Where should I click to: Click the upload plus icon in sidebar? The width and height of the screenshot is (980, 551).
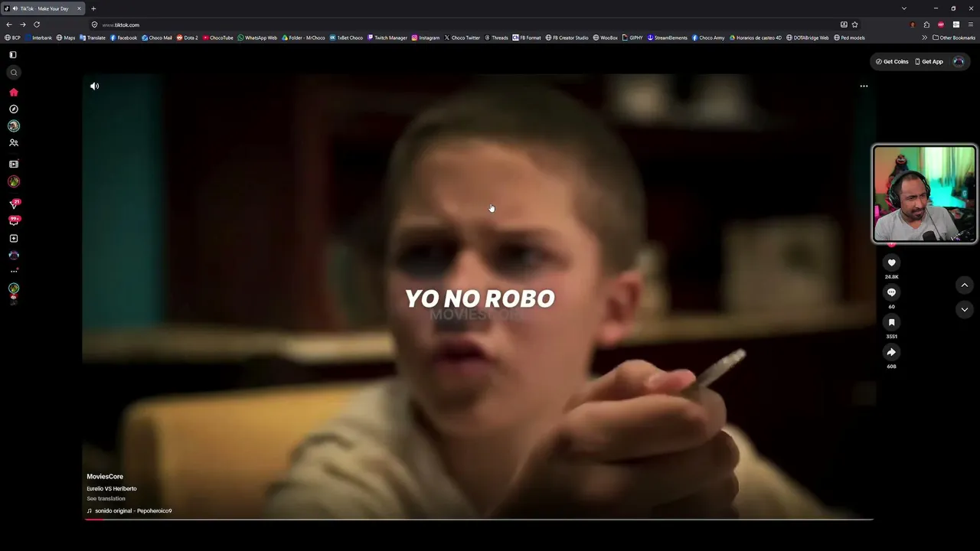point(14,239)
